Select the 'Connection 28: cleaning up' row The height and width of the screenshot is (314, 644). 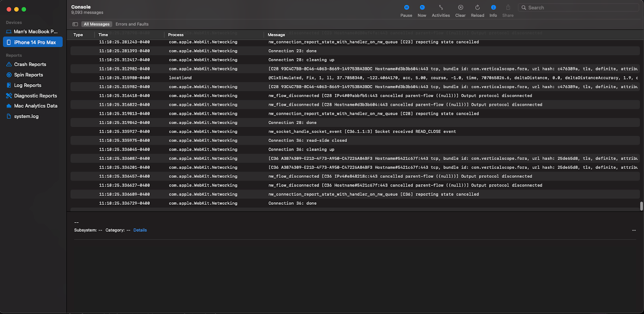coord(355,60)
